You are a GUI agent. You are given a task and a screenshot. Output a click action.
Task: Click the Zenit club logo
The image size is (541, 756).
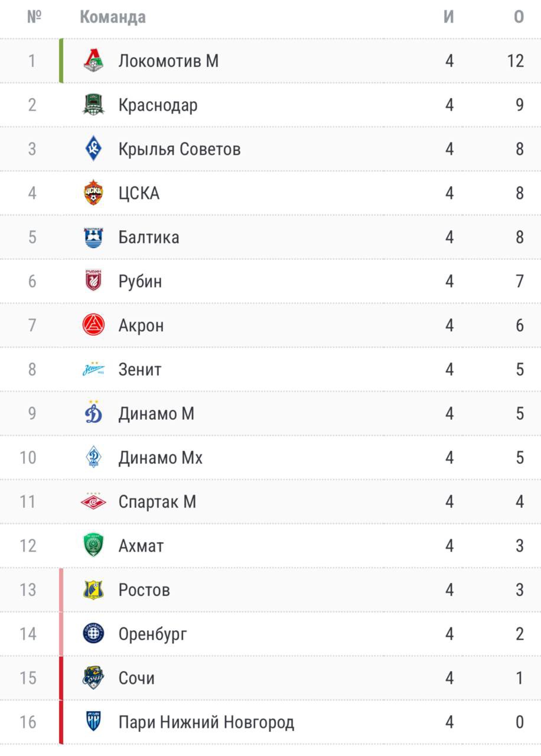pos(93,369)
